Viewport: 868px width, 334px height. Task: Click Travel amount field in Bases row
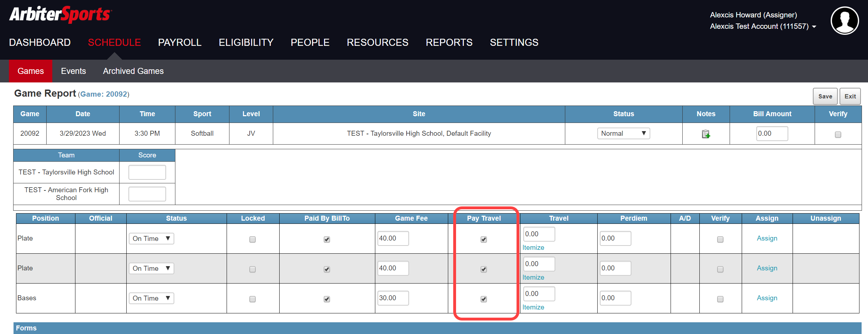pos(539,293)
